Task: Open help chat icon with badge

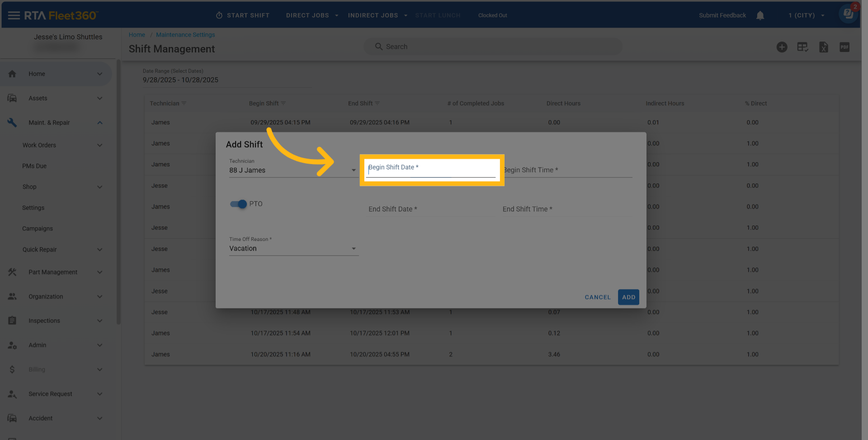Action: (x=848, y=14)
